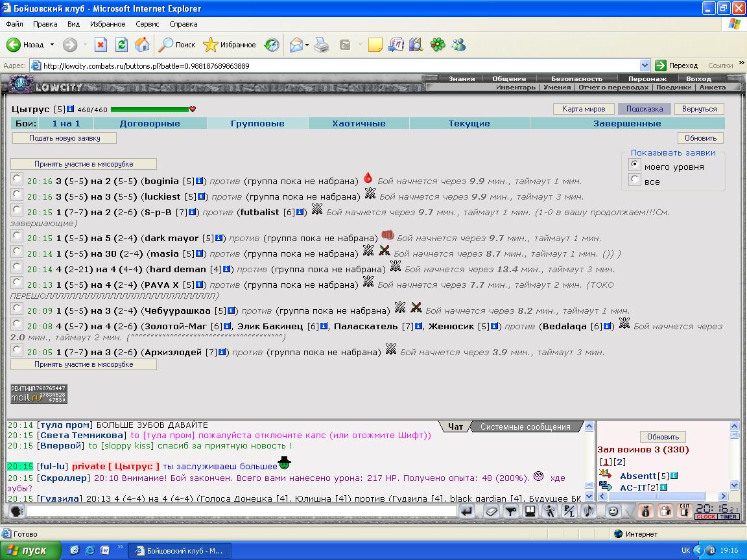Switch to the Хаотичные fights tab
This screenshot has height=560, width=747.
point(359,123)
